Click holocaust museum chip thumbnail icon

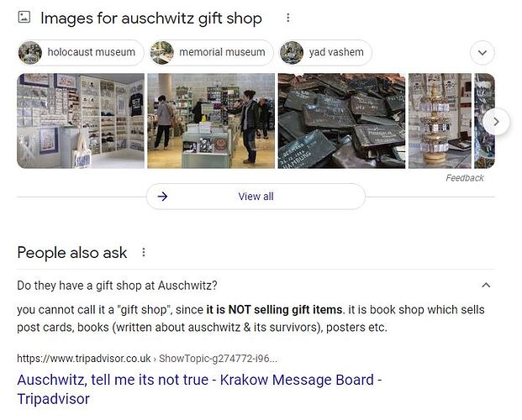point(30,53)
